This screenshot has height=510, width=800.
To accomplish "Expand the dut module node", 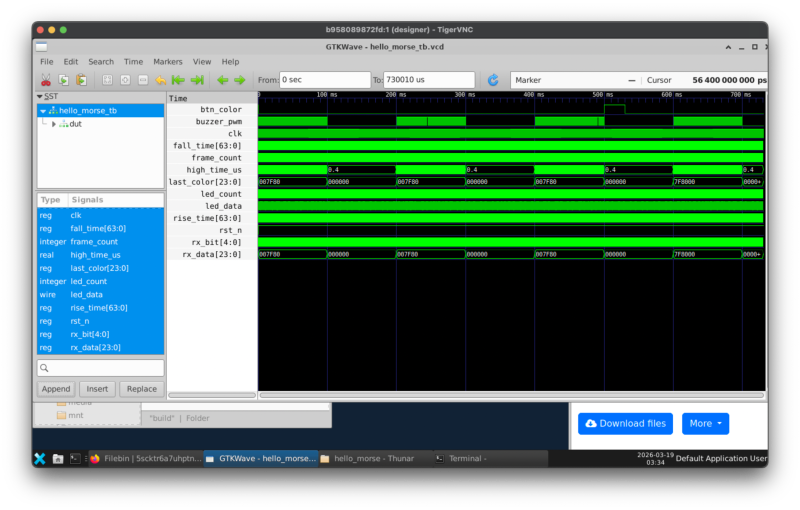I will click(54, 124).
